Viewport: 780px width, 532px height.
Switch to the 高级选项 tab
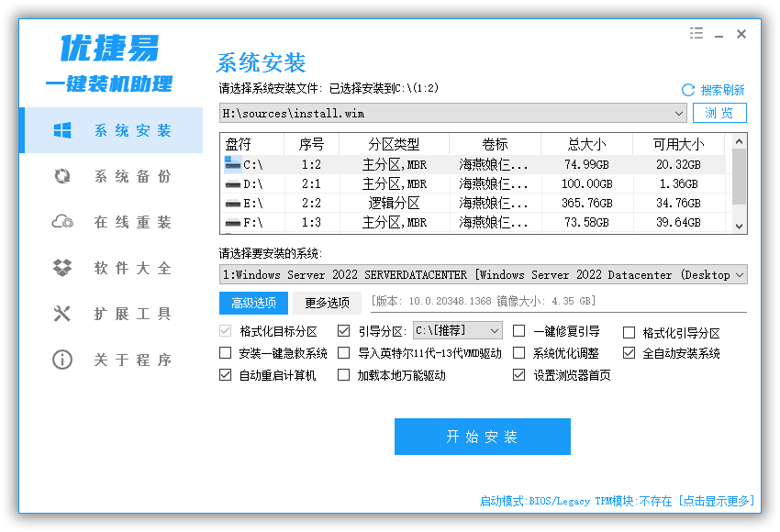253,303
